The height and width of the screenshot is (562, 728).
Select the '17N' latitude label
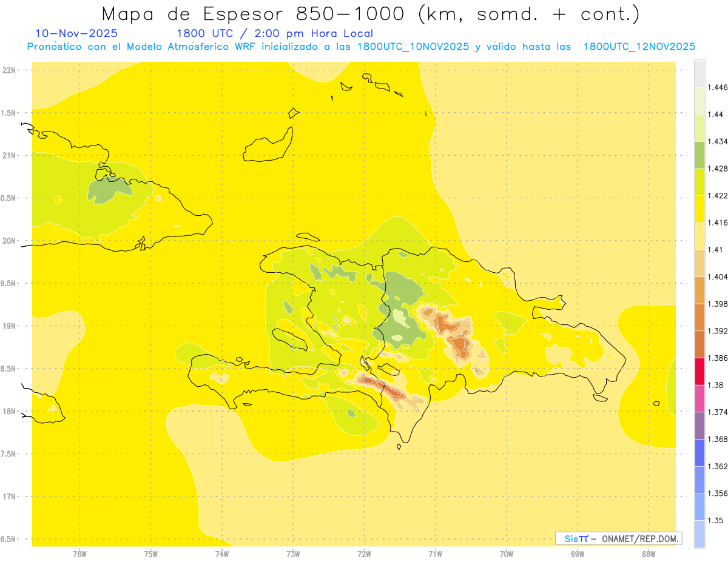[9, 497]
